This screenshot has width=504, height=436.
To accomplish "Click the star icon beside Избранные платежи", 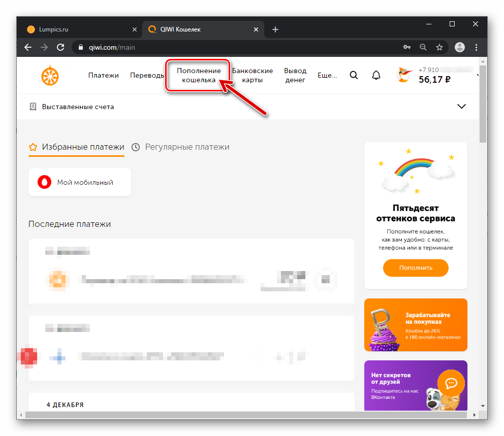I will tap(33, 147).
